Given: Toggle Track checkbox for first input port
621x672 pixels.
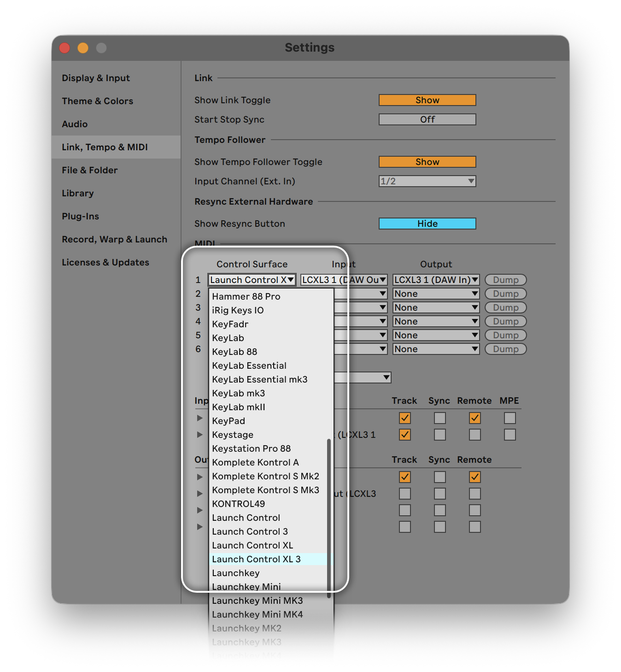Looking at the screenshot, I should click(x=405, y=418).
